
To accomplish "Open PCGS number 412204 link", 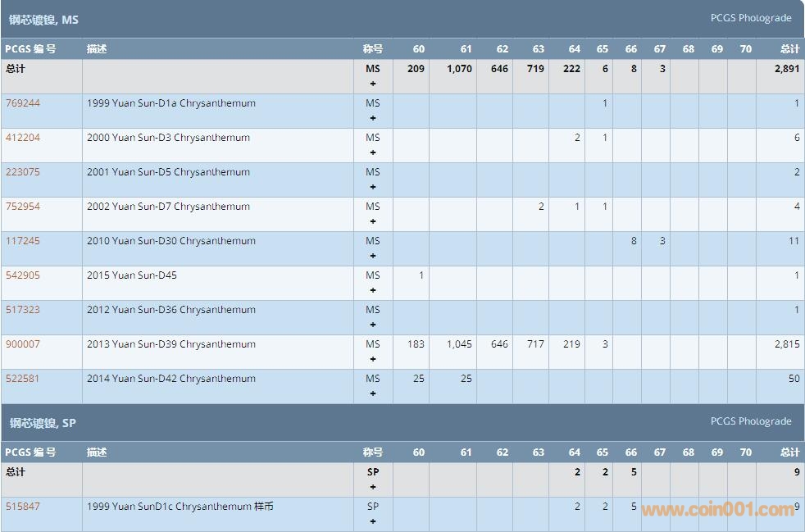I will (x=23, y=138).
